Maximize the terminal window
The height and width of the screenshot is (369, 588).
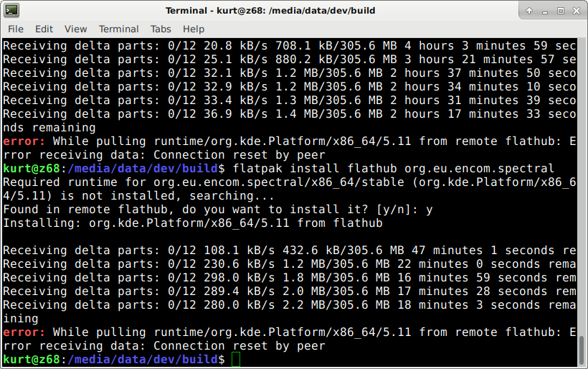[x=561, y=11]
